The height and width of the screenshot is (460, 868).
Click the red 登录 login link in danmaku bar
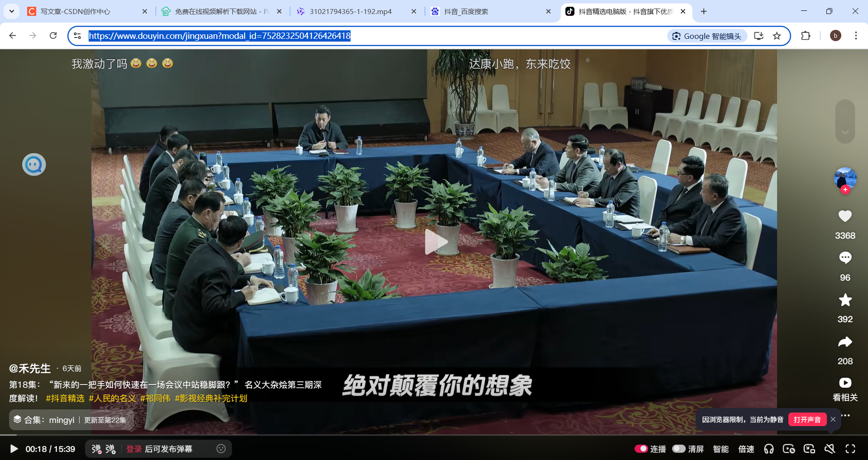[x=134, y=449]
